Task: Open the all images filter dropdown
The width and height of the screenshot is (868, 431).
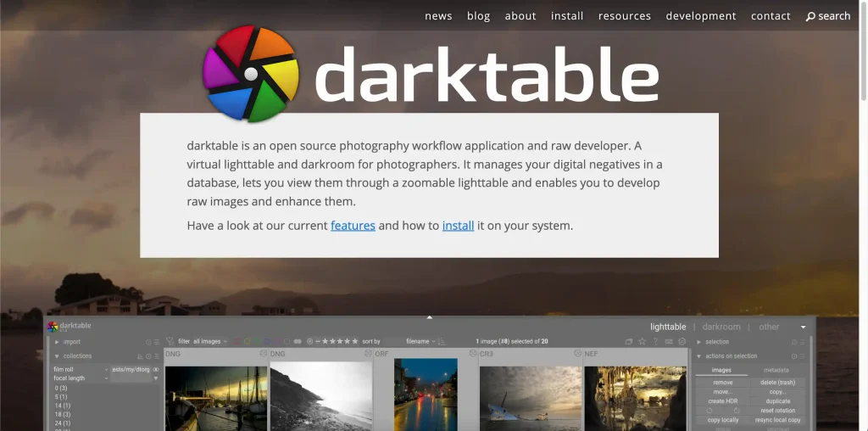Action: coord(210,342)
